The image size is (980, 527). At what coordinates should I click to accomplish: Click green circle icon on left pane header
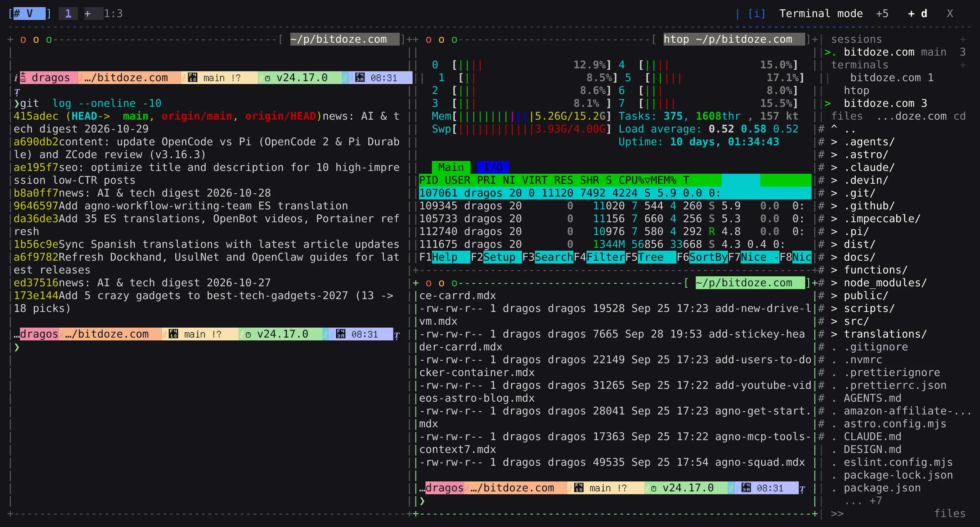click(49, 40)
